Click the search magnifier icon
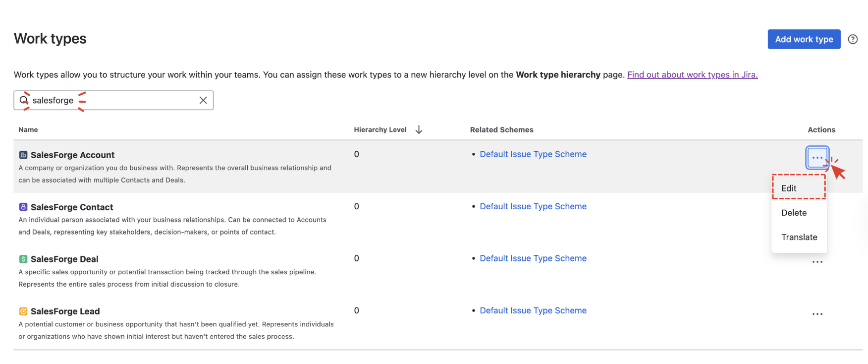The image size is (868, 364). pyautogui.click(x=24, y=100)
